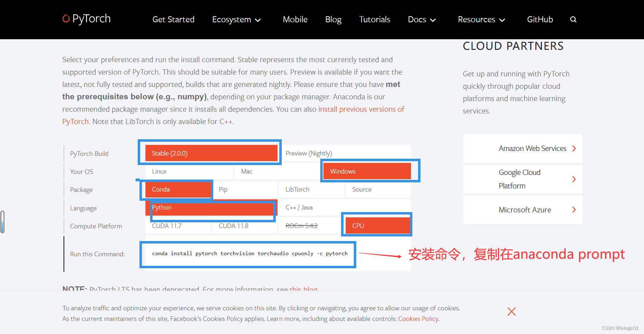Image resolution: width=644 pixels, height=334 pixels.
Task: Select the Conda package option
Action: (x=178, y=189)
